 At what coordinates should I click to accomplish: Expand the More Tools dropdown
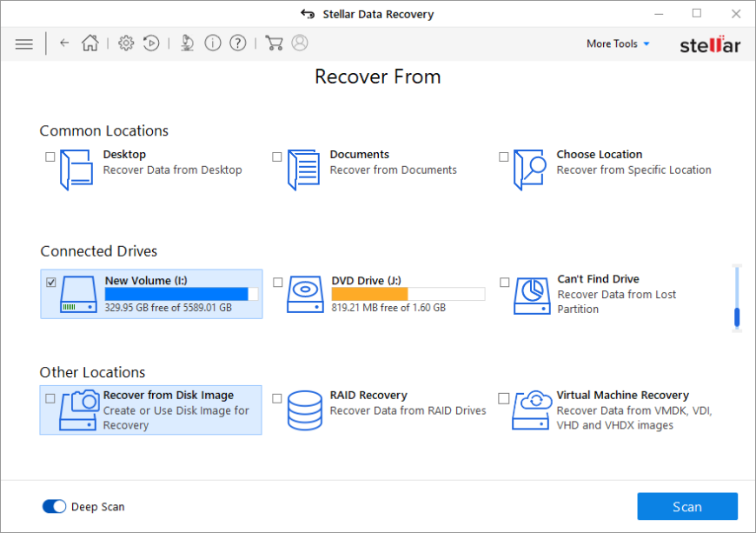[618, 43]
